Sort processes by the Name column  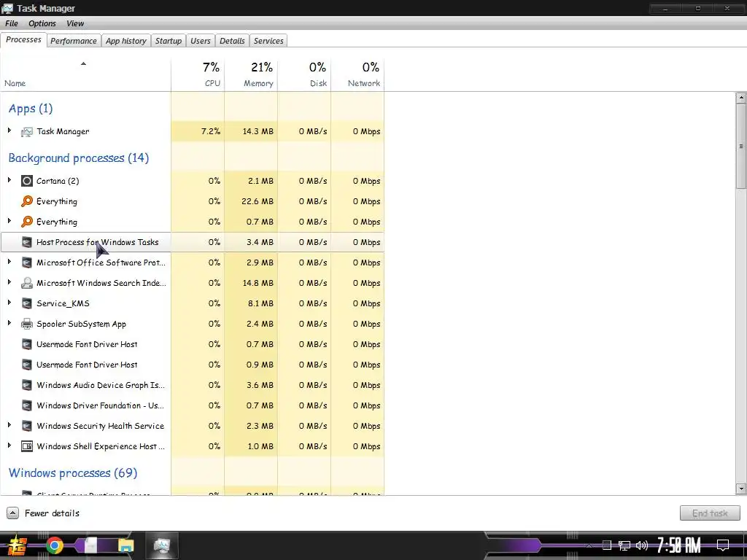click(x=85, y=75)
